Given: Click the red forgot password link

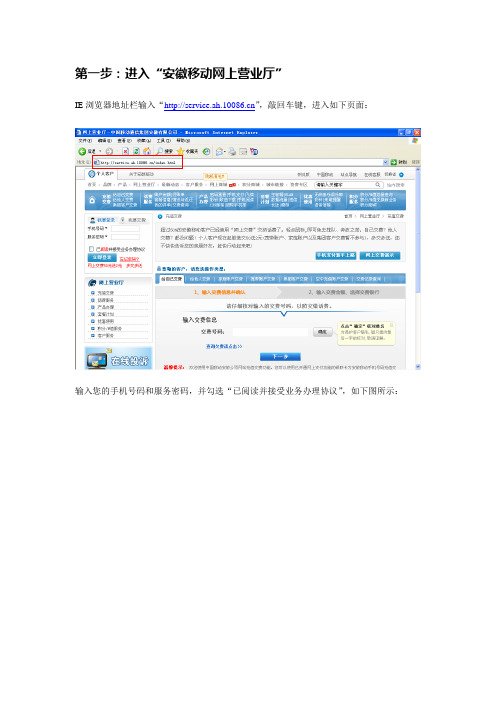Looking at the screenshot, I should coord(129,259).
